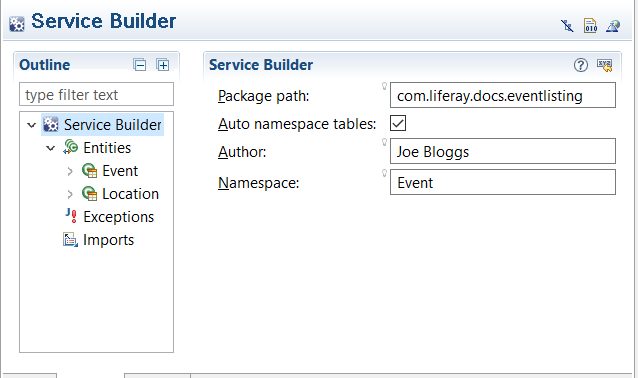The width and height of the screenshot is (638, 378).
Task: Click the Exceptions icon in outline
Action: pos(71,216)
